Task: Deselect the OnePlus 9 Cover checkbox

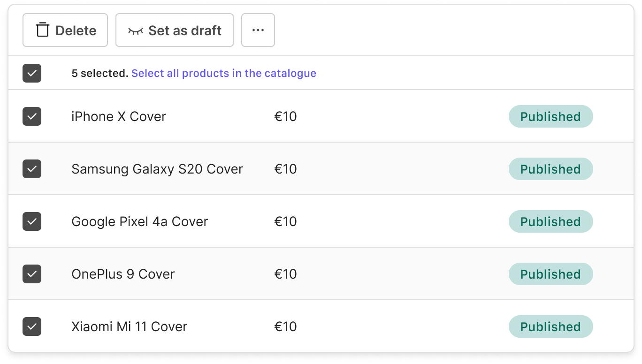Action: (32, 274)
